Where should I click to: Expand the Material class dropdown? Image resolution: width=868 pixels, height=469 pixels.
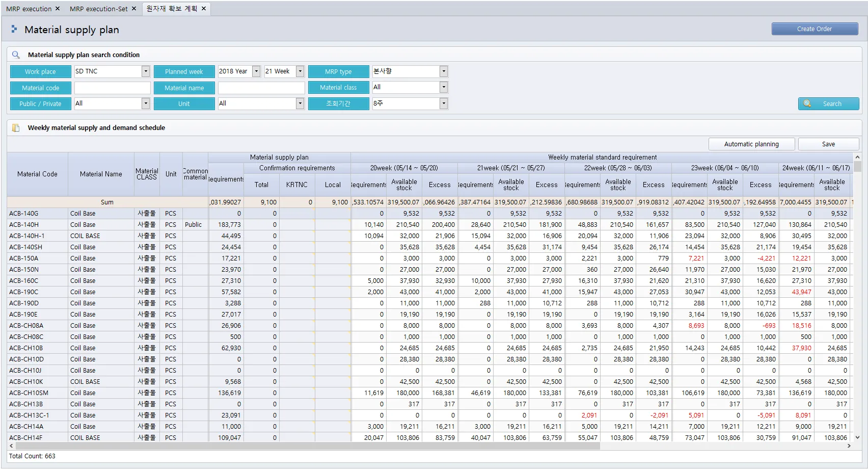[444, 87]
